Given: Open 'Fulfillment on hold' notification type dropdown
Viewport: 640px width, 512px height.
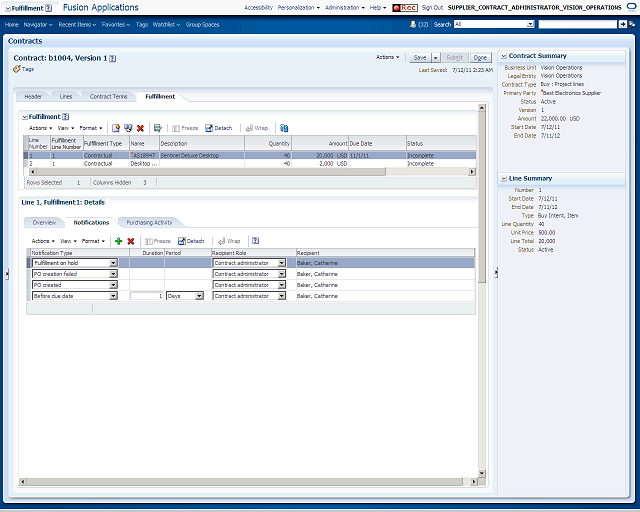Looking at the screenshot, I should click(x=113, y=263).
